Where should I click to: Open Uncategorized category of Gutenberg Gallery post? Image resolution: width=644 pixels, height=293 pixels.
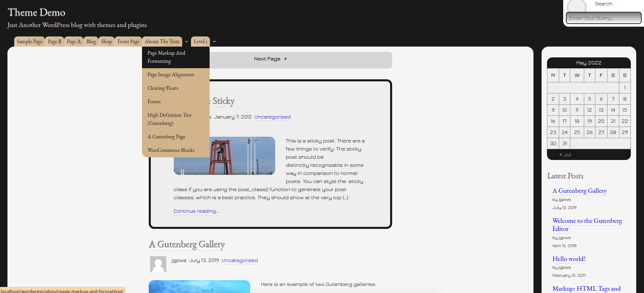(240, 260)
